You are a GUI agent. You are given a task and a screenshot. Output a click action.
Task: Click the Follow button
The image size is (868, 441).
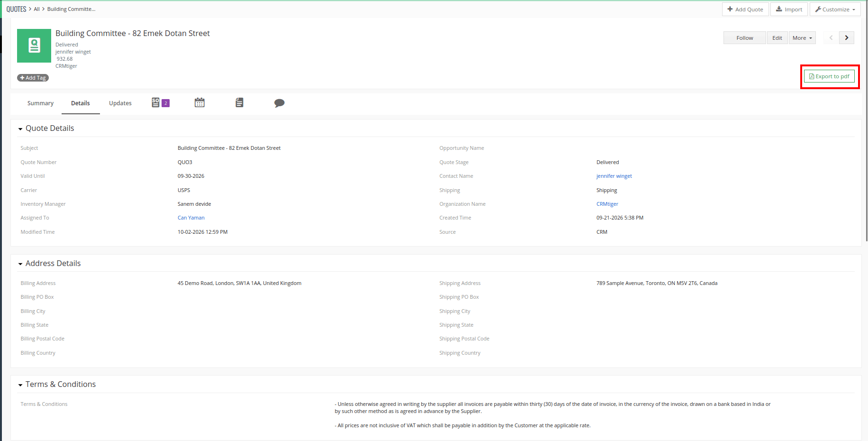[745, 38]
